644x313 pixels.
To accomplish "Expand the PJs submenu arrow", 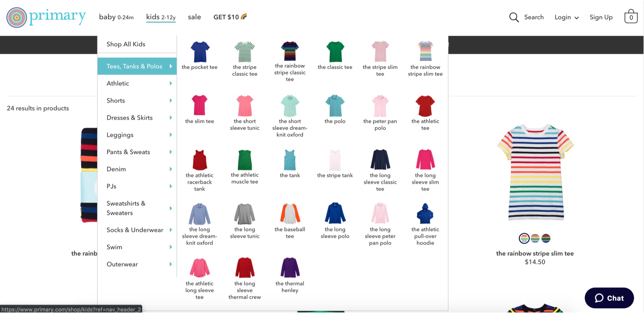I will tap(170, 186).
